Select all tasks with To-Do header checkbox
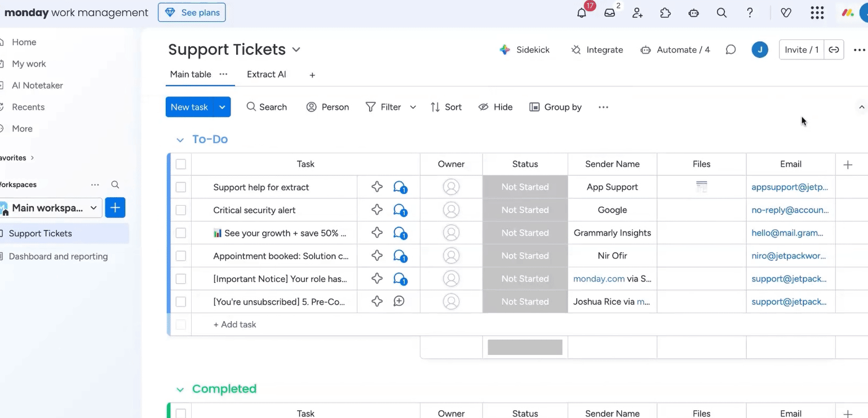This screenshot has height=418, width=868. 181,164
